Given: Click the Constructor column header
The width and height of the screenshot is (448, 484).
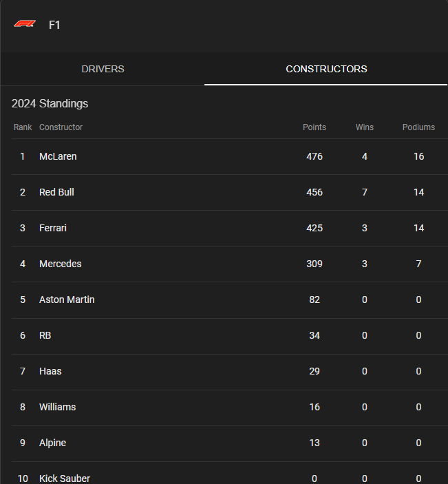Looking at the screenshot, I should (x=61, y=127).
